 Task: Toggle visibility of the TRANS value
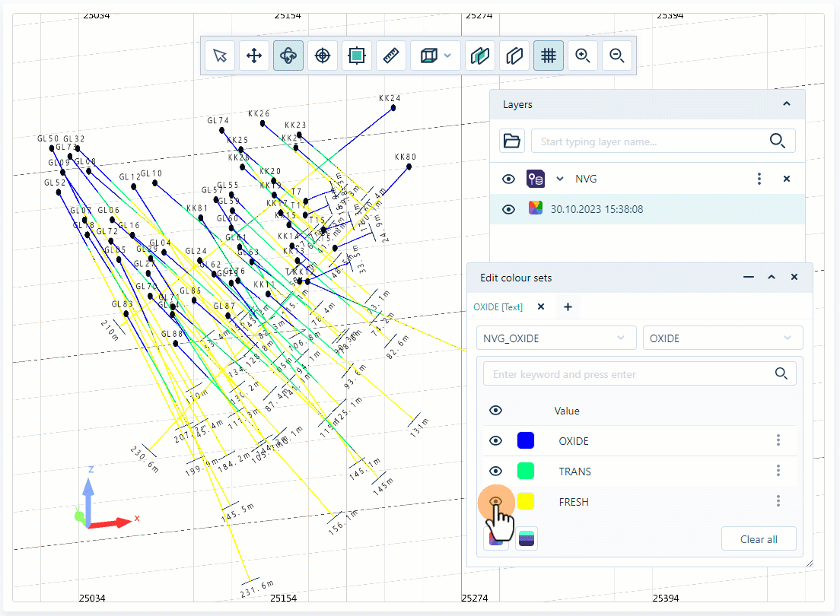(x=495, y=472)
